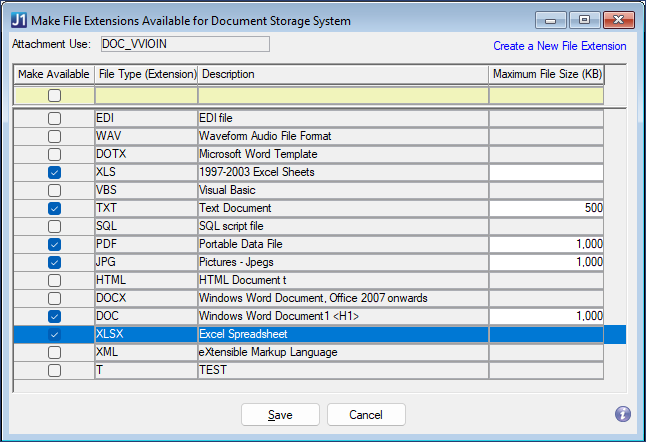Click 'Windows Word Document, Office 2007 onwards' cell
The image size is (646, 442).
[343, 298]
